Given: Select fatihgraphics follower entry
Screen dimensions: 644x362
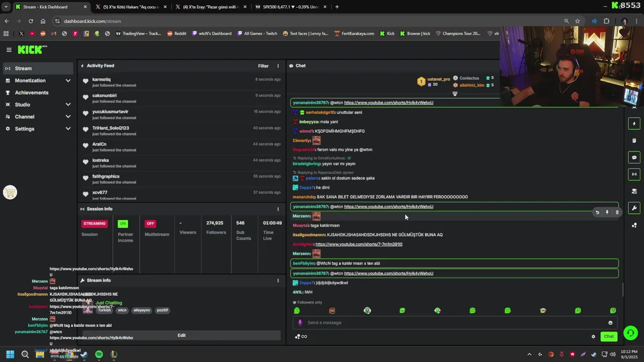Looking at the screenshot, I should pyautogui.click(x=181, y=179).
